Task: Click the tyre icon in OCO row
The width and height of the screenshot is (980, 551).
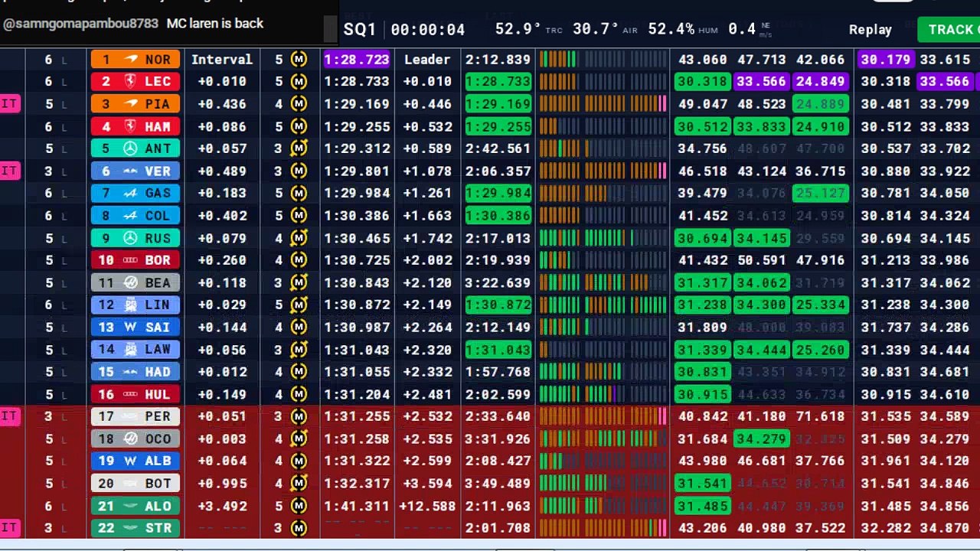Action: click(x=299, y=439)
